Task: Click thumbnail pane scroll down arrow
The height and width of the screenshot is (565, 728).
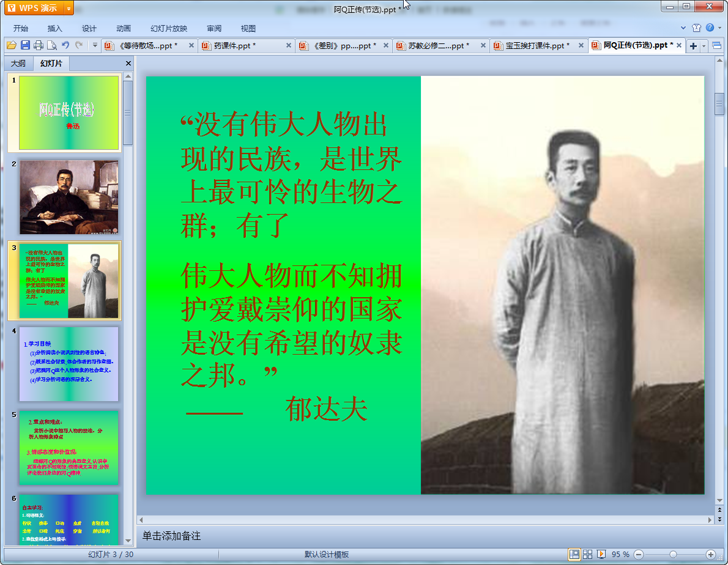Action: [x=128, y=541]
